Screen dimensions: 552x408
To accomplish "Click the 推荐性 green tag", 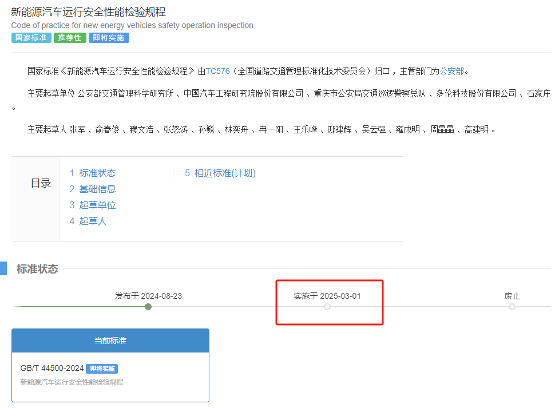I will 70,38.
